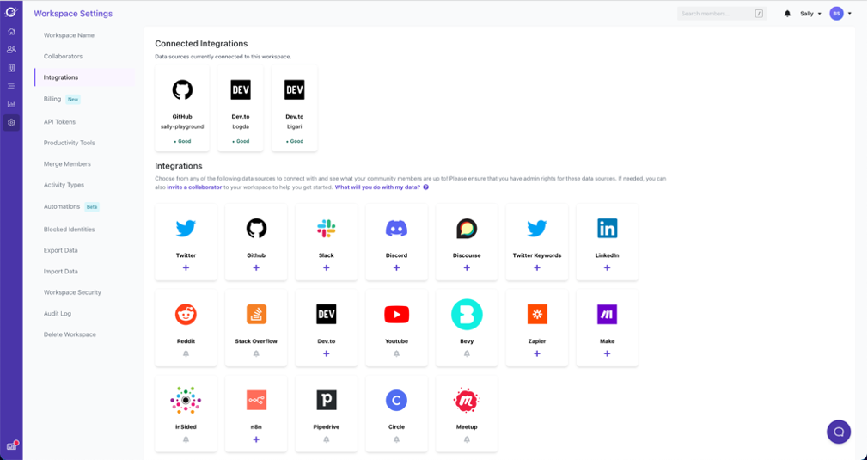Open the what's new icon with red dot

tap(12, 446)
